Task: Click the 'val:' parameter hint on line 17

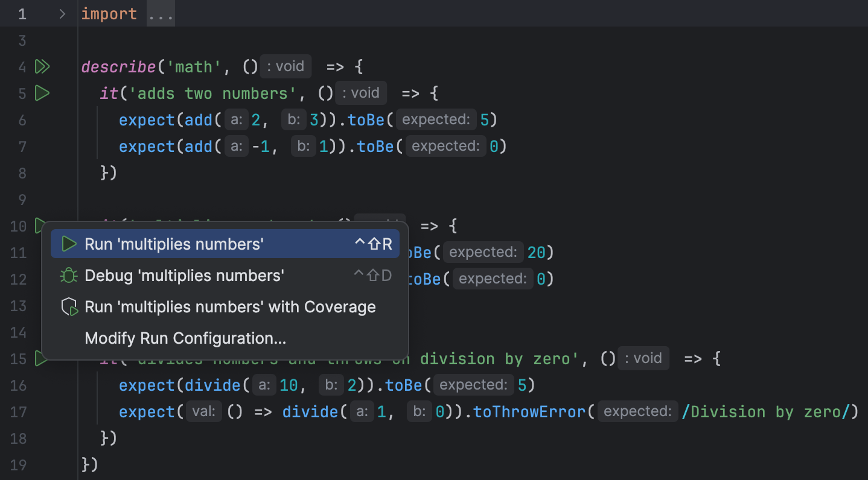Action: click(x=203, y=411)
